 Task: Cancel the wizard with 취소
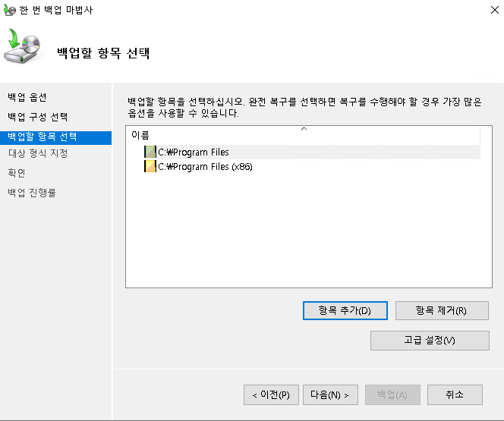455,394
